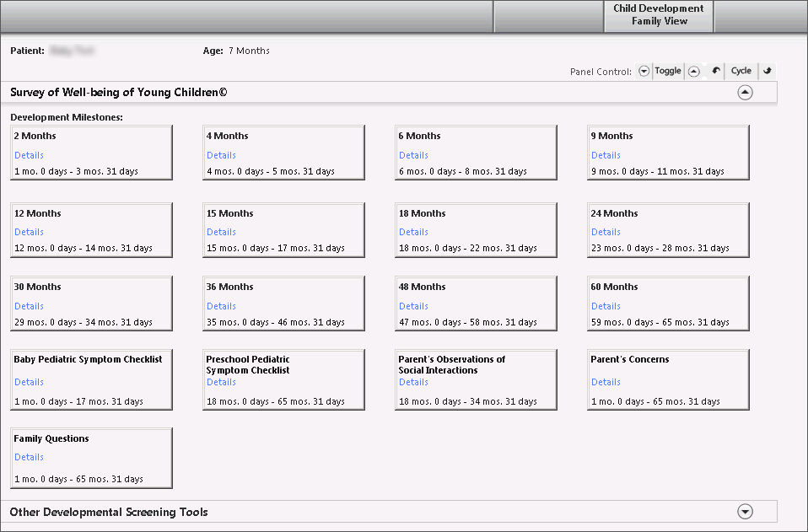The image size is (808, 532).
Task: Click the '47 mos. 0 days - 58 mos. 31 days' range
Action: [468, 322]
